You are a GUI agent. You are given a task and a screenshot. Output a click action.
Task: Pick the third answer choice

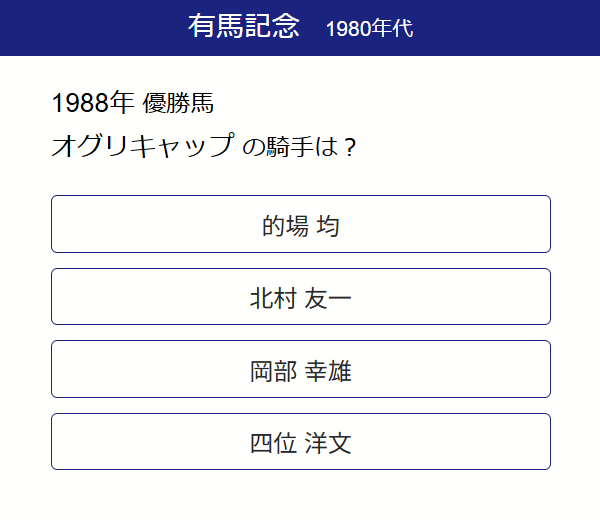[x=300, y=369]
